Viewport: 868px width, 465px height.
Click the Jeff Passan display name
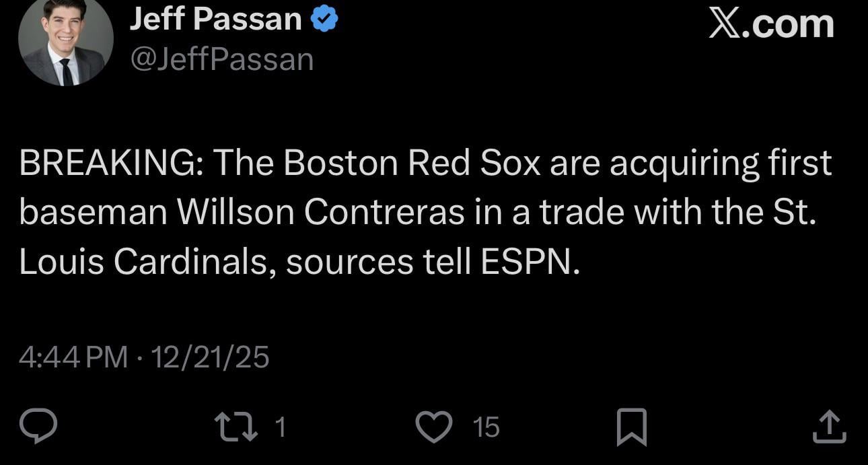pyautogui.click(x=215, y=18)
